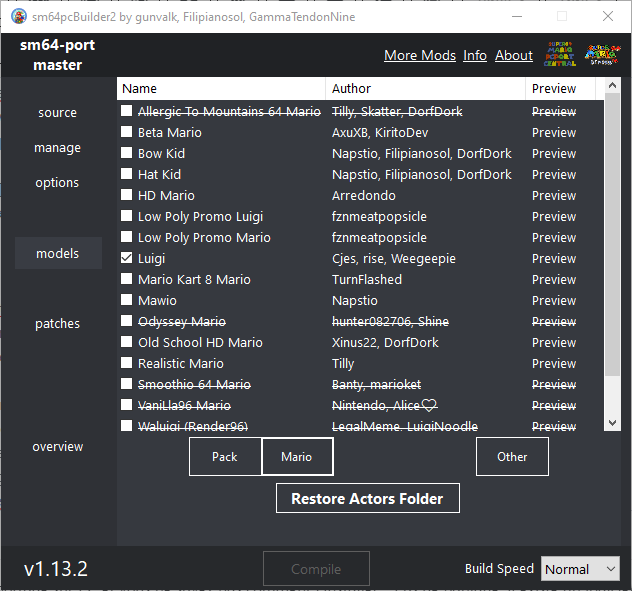Tick the Hat Kid model checkbox
632x591 pixels.
(126, 174)
